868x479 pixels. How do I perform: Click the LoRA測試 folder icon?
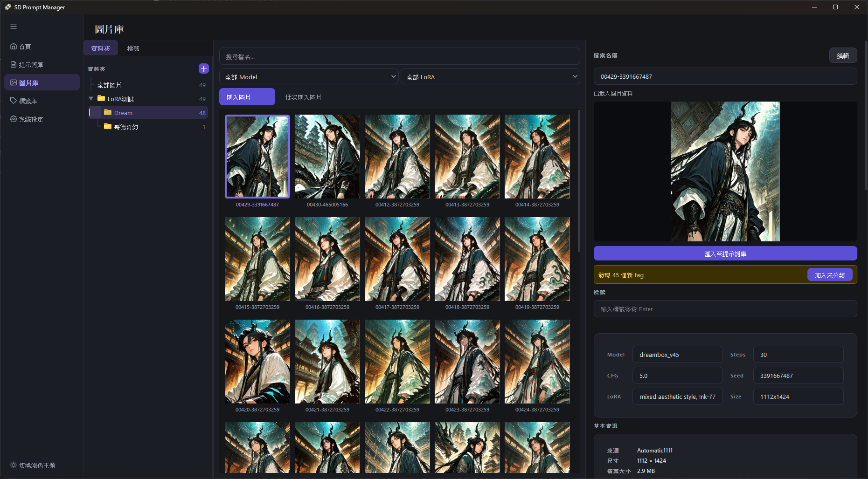pos(101,98)
